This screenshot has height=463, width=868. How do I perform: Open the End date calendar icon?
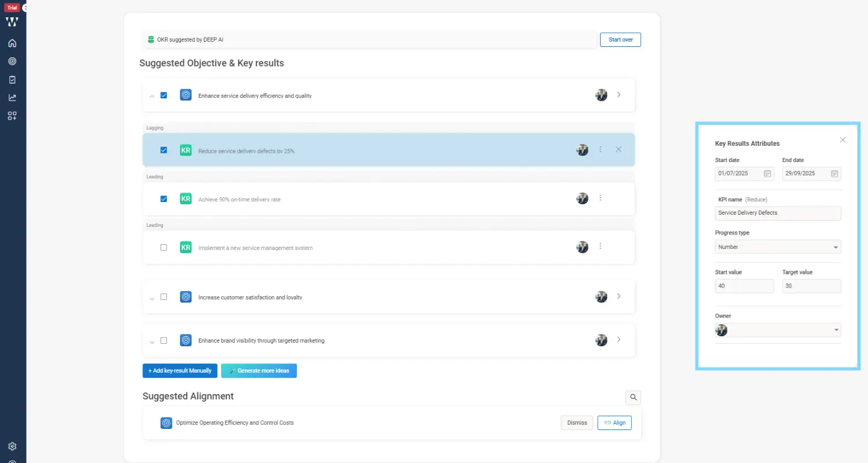[x=834, y=174]
